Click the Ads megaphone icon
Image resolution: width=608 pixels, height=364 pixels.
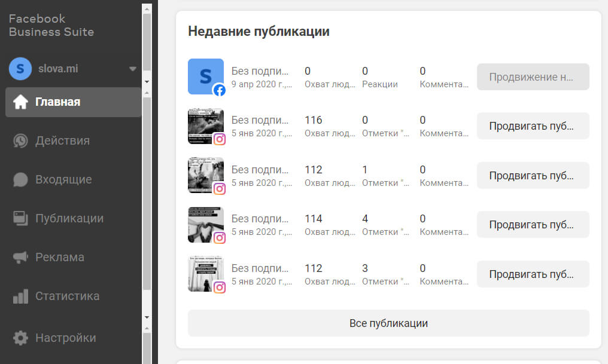20,258
